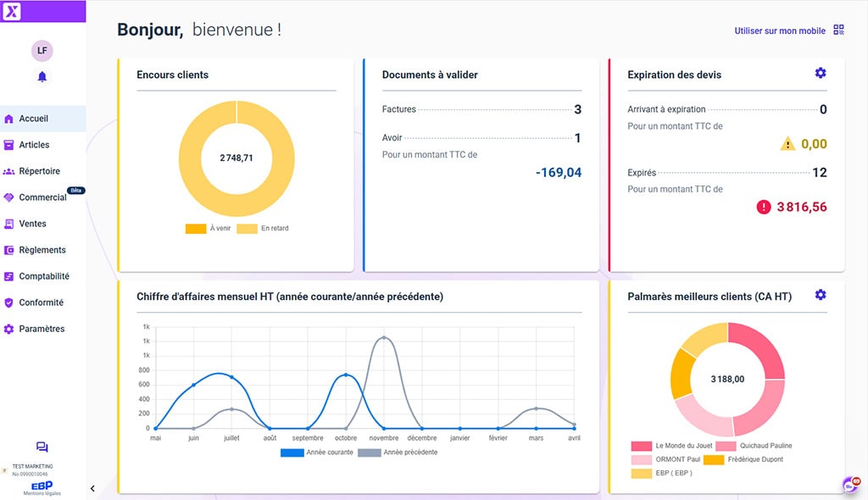The height and width of the screenshot is (500, 868).
Task: Open the assistant bubble in bottom-right corner
Action: pyautogui.click(x=851, y=484)
